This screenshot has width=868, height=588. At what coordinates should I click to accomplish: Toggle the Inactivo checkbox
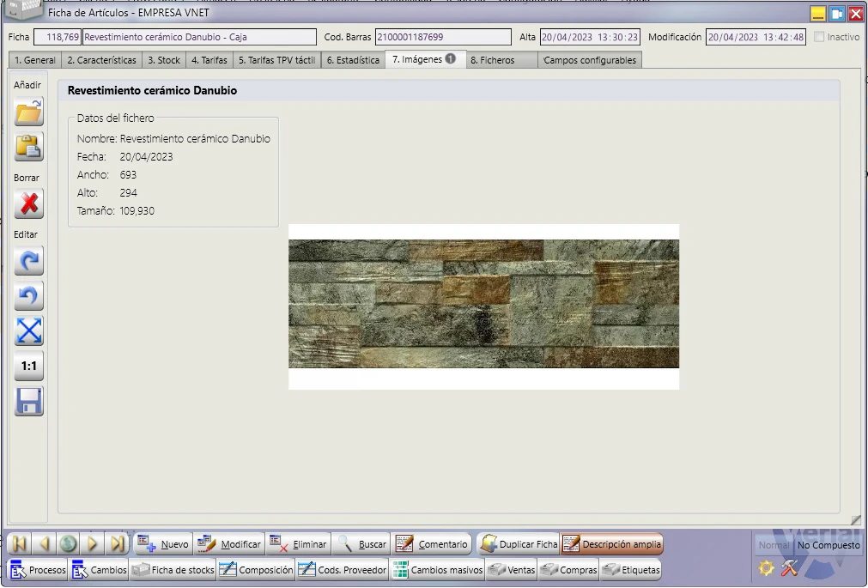(819, 37)
